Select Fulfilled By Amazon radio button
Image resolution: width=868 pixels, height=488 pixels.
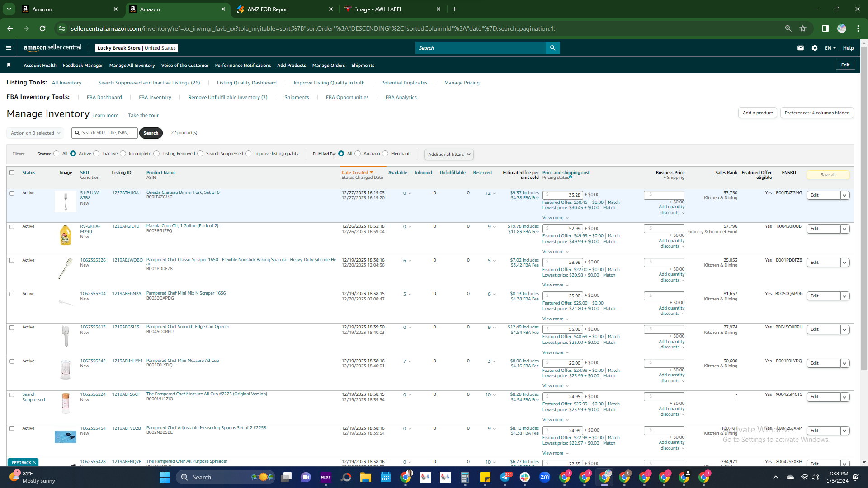tap(358, 154)
